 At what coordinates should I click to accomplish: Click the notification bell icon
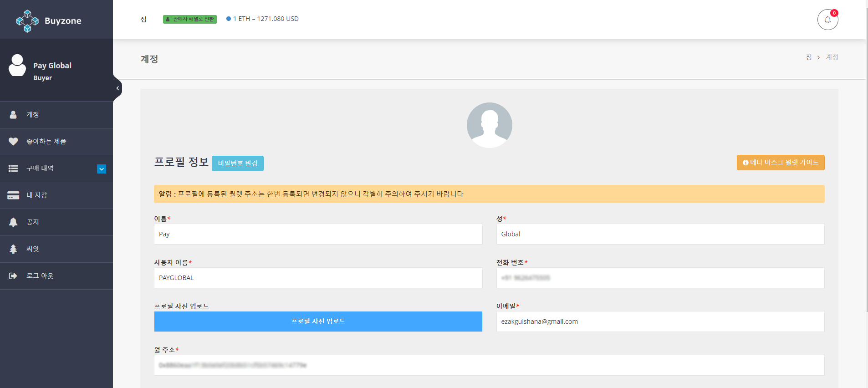(827, 20)
